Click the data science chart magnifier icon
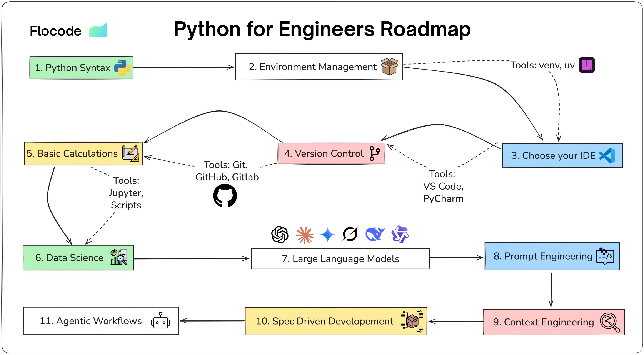The width and height of the screenshot is (644, 355). coord(119,257)
